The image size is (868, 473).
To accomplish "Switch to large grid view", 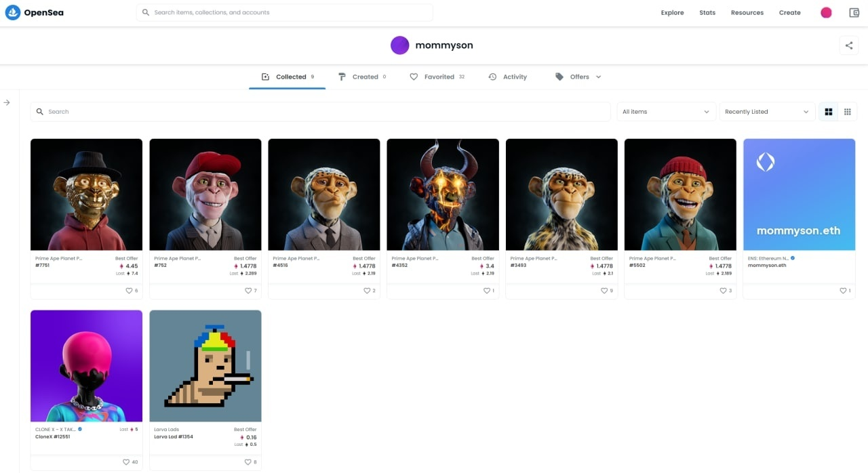I will click(828, 112).
